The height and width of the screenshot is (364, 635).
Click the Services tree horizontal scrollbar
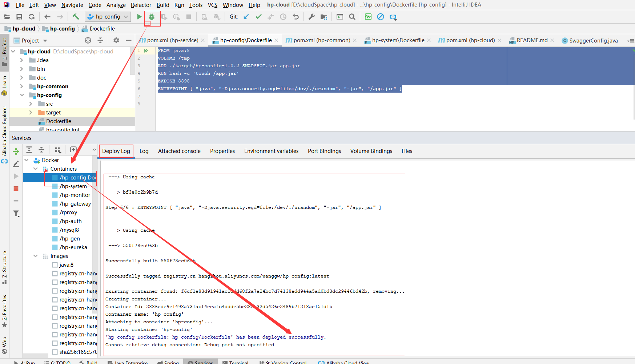tap(35, 356)
